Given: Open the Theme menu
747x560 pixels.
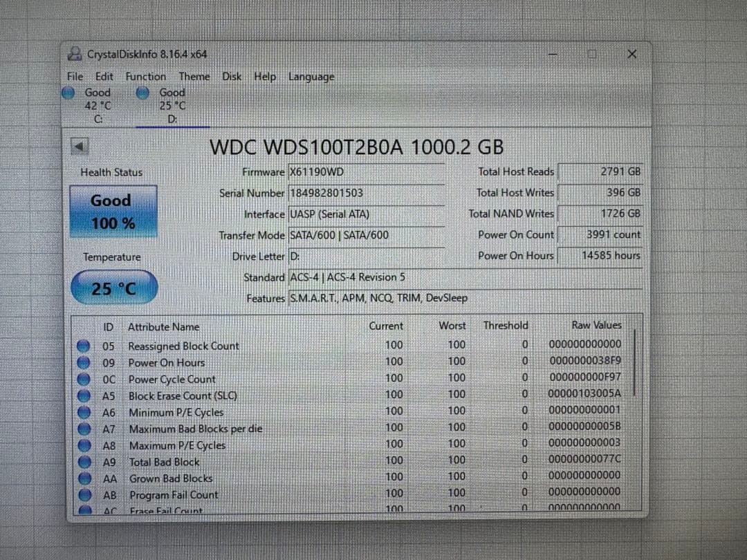Looking at the screenshot, I should tap(194, 76).
